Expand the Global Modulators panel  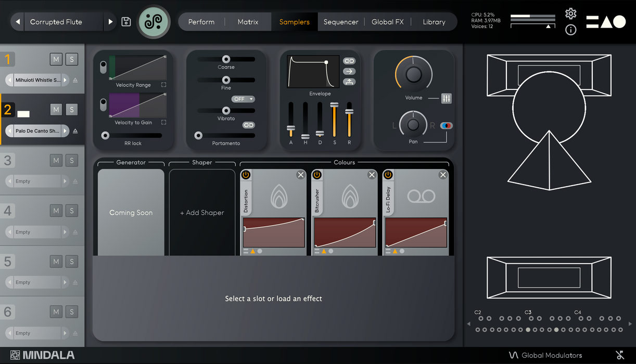click(x=545, y=355)
